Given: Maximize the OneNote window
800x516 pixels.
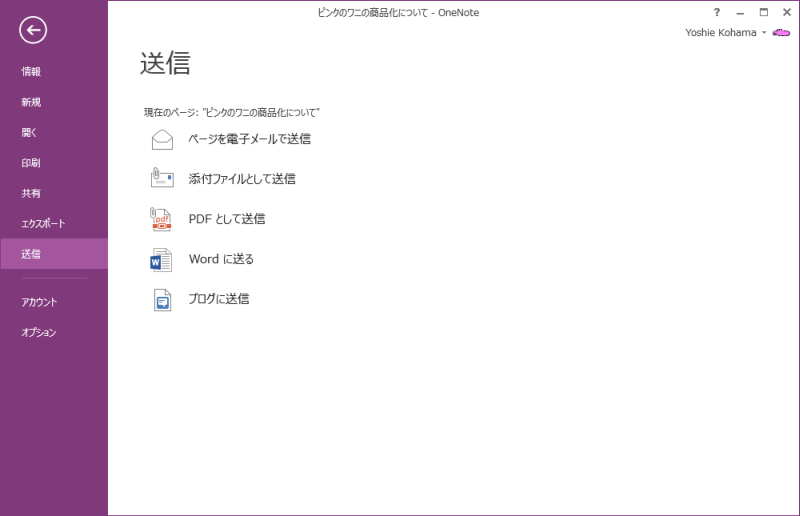Looking at the screenshot, I should (764, 12).
